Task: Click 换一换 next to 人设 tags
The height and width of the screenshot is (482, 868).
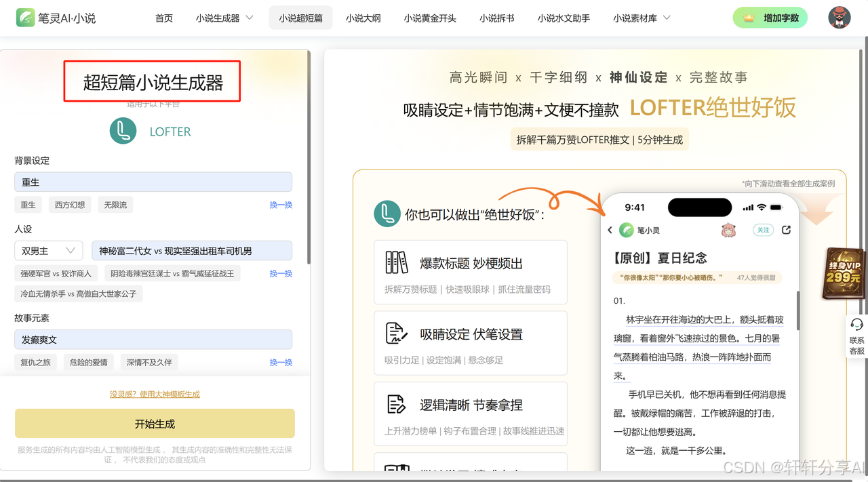Action: (281, 273)
